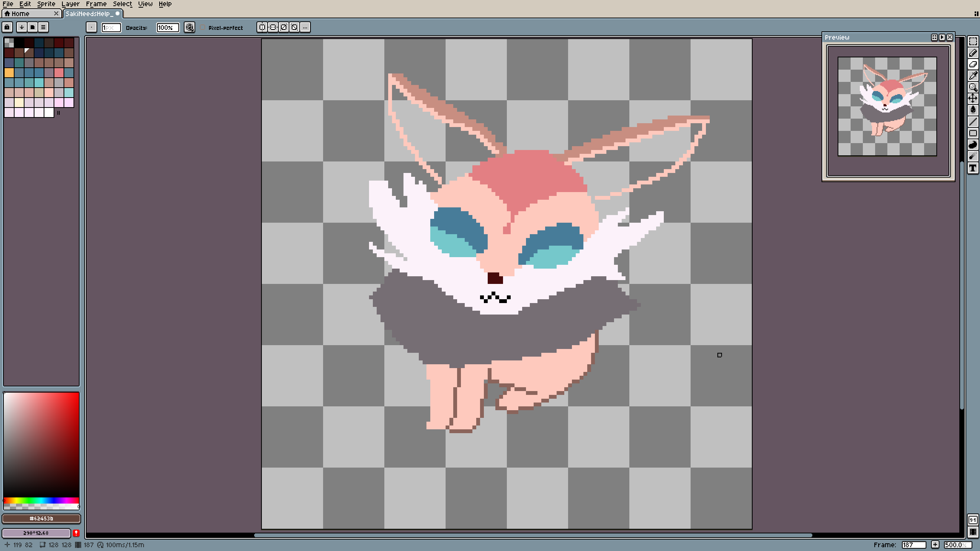The width and height of the screenshot is (980, 551).
Task: Close the Preview window
Action: pyautogui.click(x=950, y=37)
